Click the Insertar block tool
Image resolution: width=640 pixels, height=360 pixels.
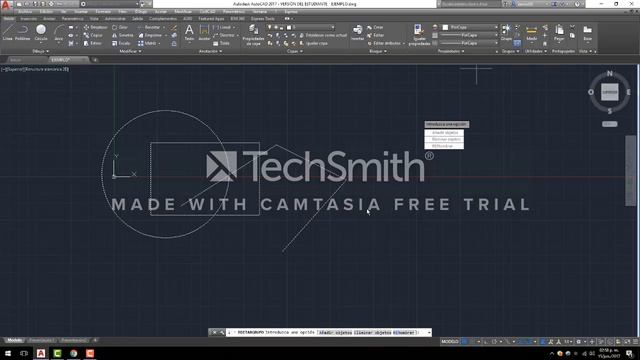coord(358,32)
